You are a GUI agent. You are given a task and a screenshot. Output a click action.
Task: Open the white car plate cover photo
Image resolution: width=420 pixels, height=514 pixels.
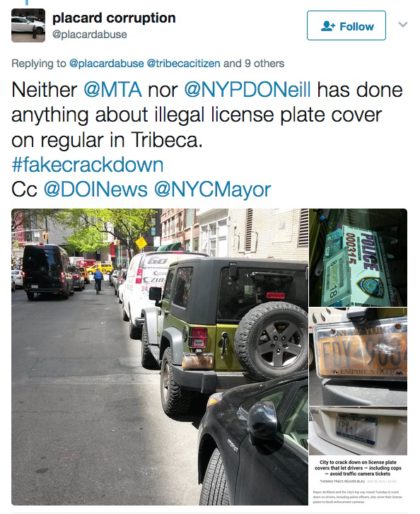[358, 431]
